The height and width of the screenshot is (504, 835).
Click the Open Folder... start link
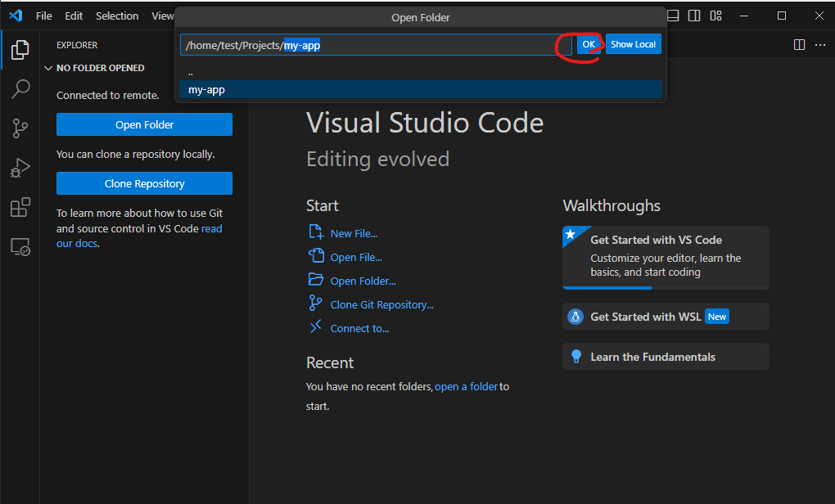pos(363,281)
